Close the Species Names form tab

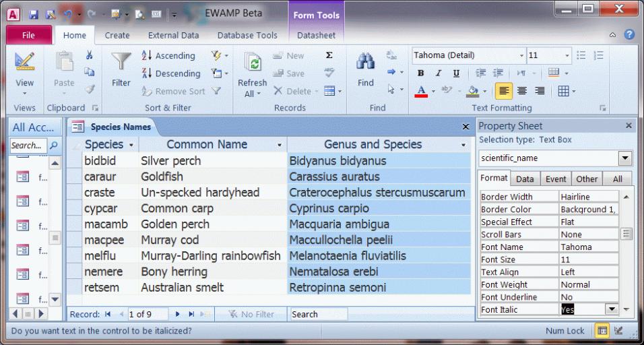point(465,127)
